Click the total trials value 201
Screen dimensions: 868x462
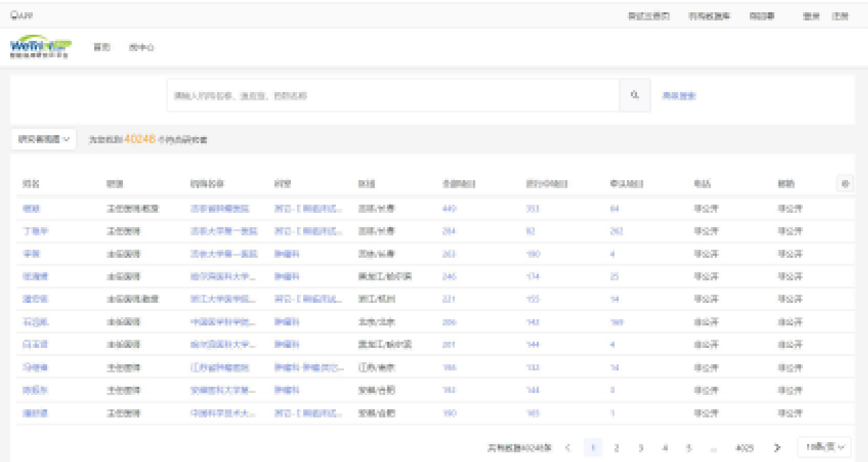pos(449,344)
